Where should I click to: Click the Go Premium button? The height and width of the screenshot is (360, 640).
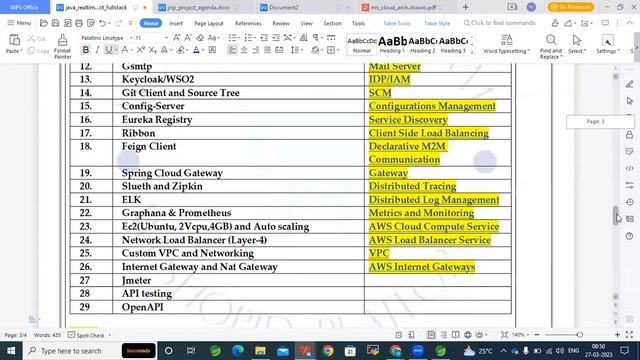(x=571, y=7)
